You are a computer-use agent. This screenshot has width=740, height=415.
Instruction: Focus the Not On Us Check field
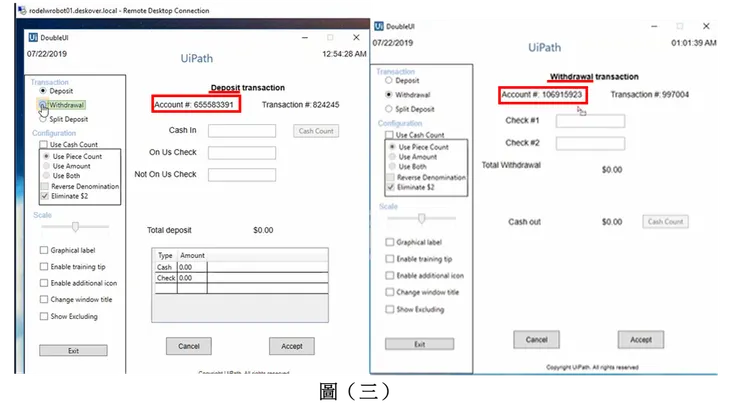click(242, 175)
